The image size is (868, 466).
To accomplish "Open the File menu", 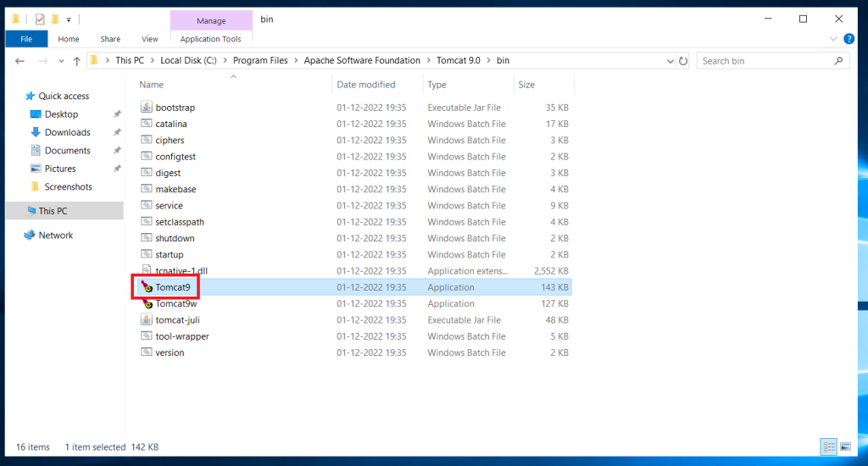I will (x=26, y=39).
